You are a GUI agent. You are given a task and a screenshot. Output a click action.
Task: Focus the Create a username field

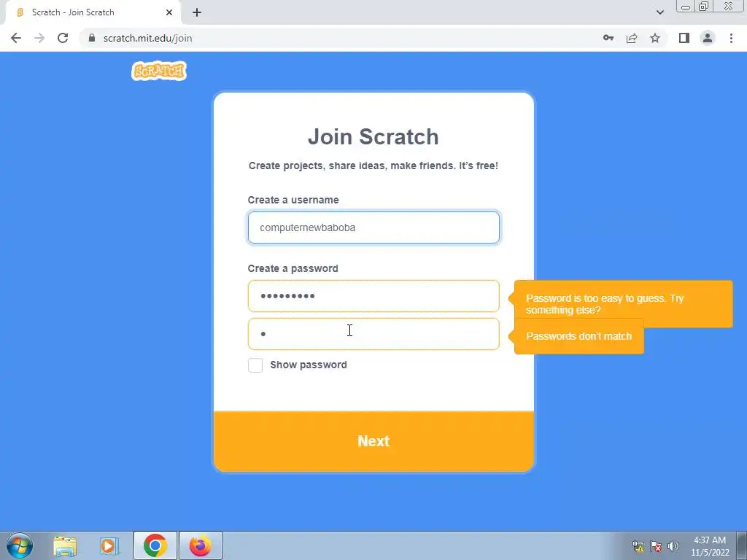(373, 227)
